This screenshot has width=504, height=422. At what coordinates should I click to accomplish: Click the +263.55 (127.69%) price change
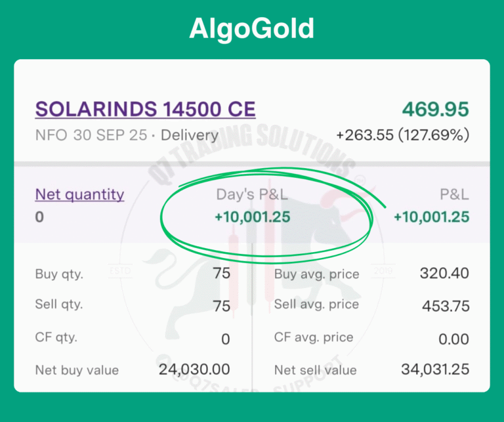click(x=402, y=135)
